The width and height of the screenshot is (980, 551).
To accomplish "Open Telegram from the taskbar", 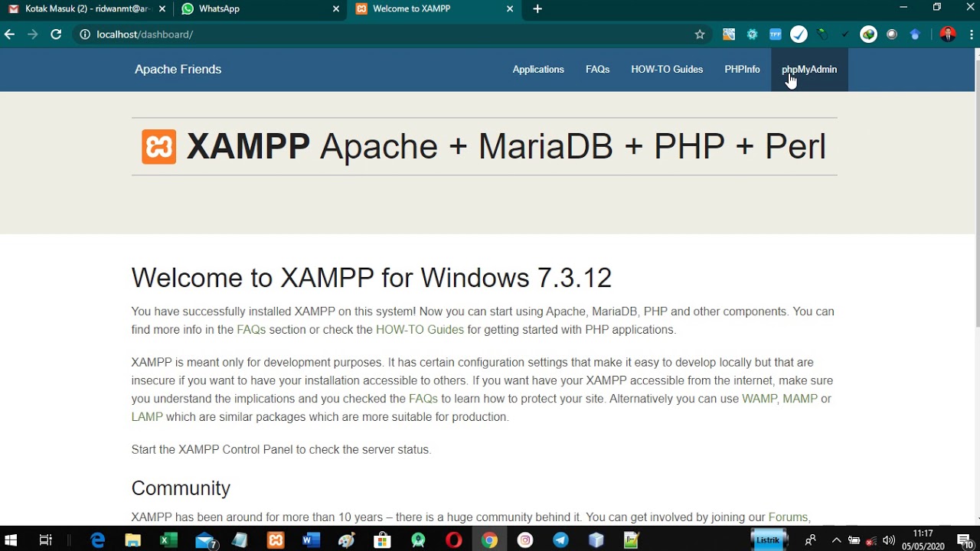I will (x=560, y=540).
